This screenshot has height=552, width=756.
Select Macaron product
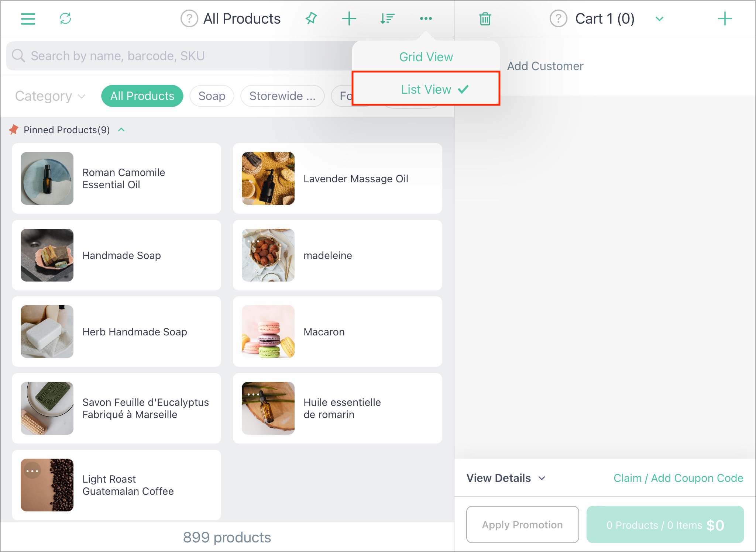[337, 331]
